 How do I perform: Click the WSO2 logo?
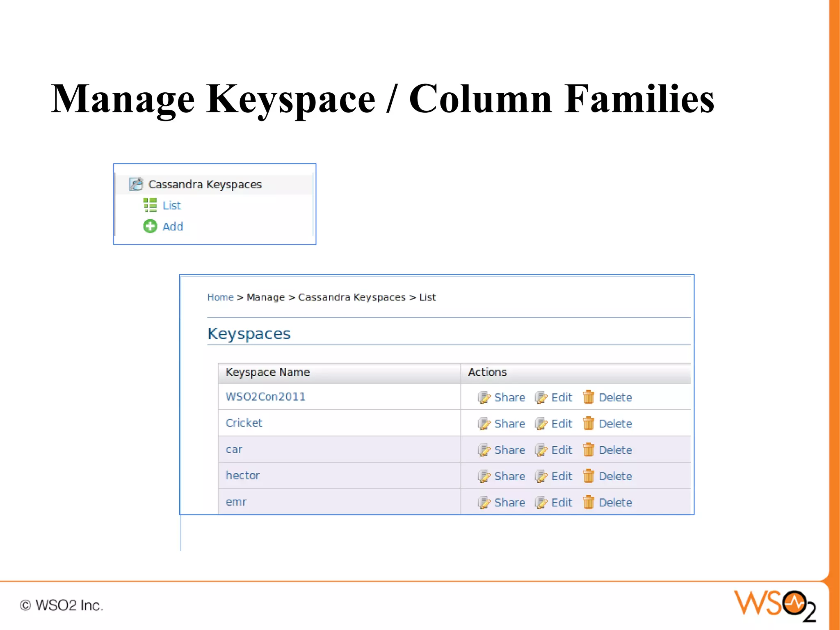[774, 605]
